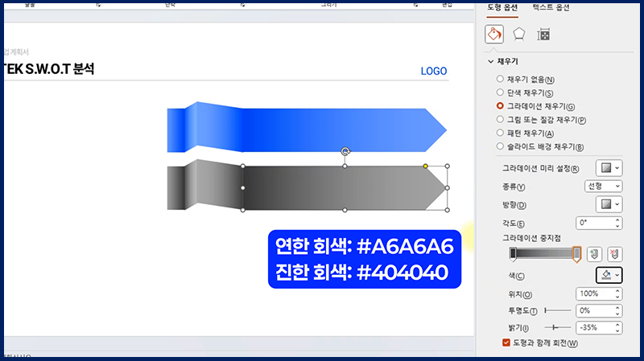Open 색 color picker dropdown
The image size is (644, 361).
pos(609,275)
